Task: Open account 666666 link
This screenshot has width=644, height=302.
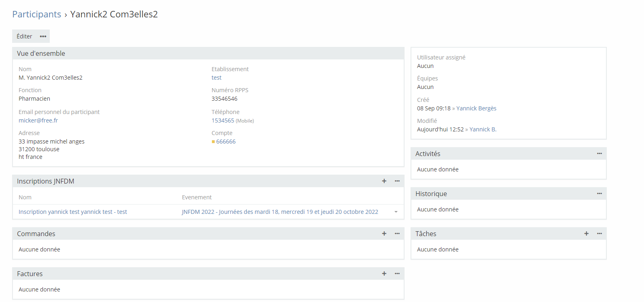Action: pos(226,141)
